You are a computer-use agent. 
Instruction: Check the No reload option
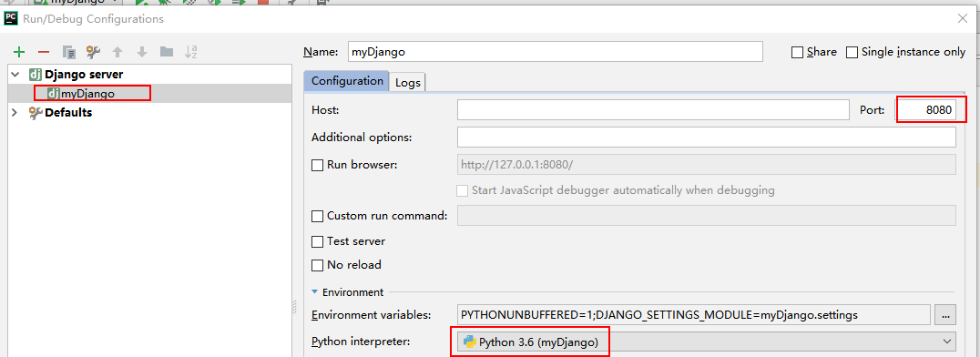[318, 265]
